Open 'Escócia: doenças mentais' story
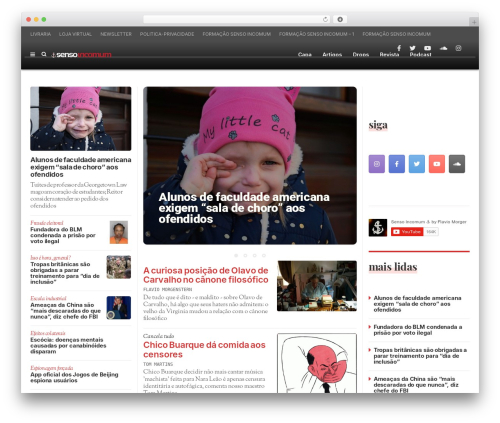 click(x=68, y=345)
